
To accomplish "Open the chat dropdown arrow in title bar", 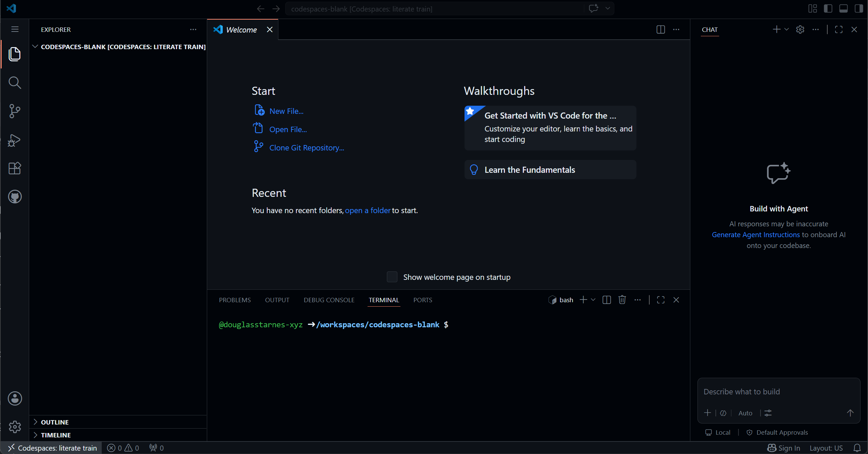I will (x=608, y=8).
